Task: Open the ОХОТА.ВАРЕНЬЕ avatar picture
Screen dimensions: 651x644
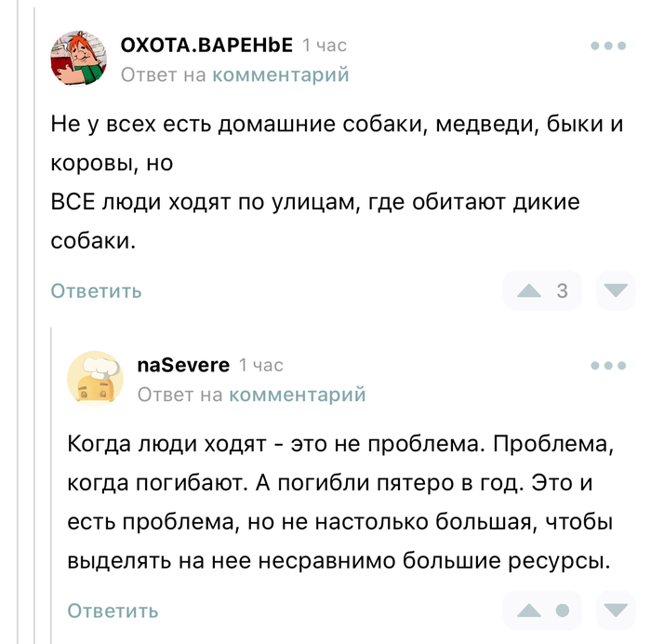Action: [x=78, y=59]
